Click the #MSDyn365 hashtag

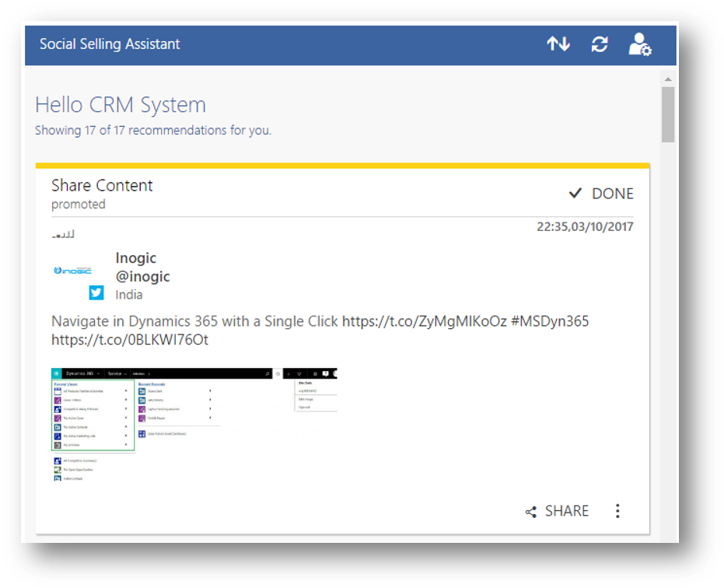550,321
